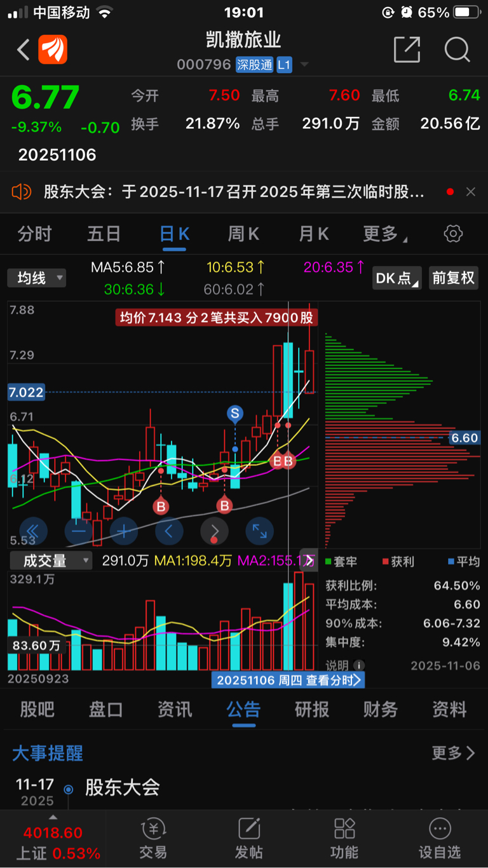488x868 pixels.
Task: Open the 股吧 tab
Action: (37, 709)
